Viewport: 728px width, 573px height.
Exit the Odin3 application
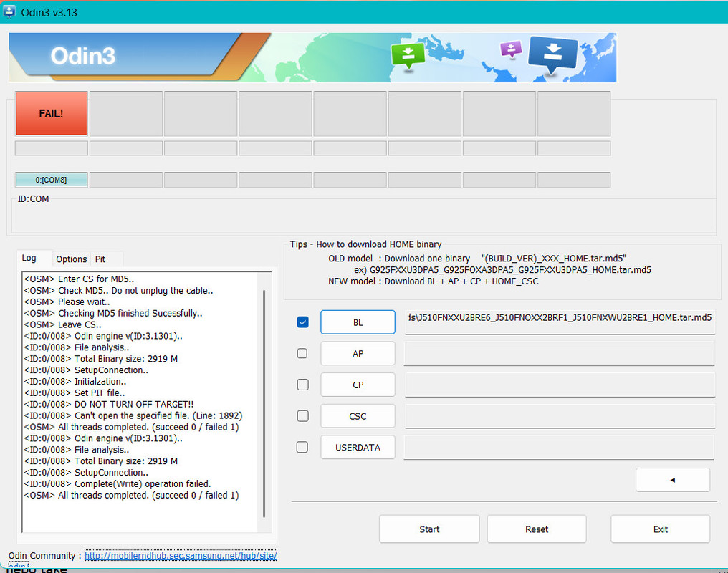pos(660,529)
